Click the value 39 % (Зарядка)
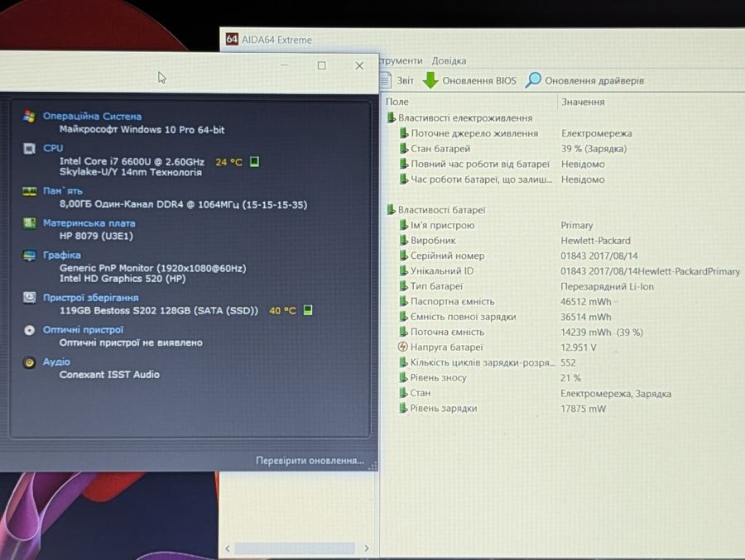 594,149
